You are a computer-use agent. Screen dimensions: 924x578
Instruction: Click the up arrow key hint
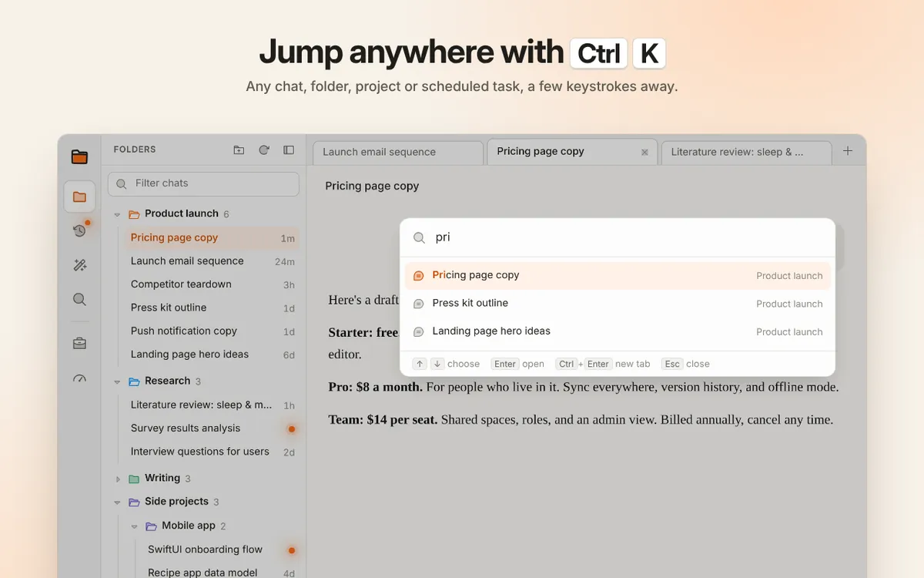(x=420, y=364)
